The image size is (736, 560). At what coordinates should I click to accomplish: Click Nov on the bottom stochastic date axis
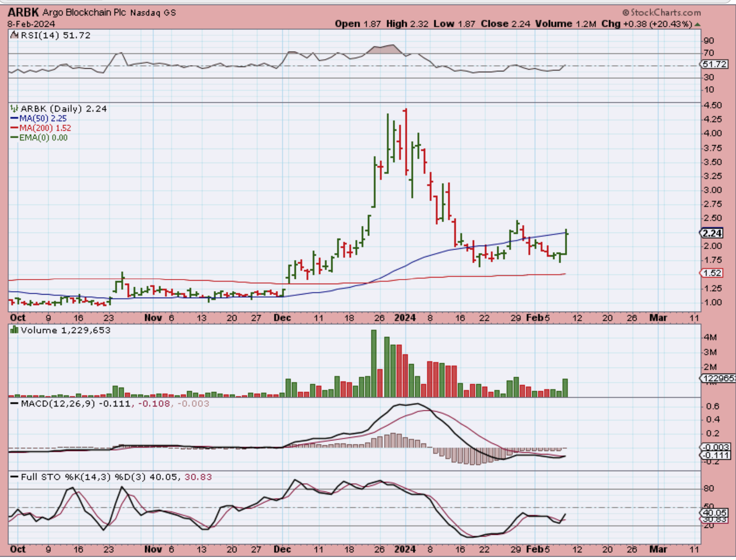pyautogui.click(x=153, y=550)
